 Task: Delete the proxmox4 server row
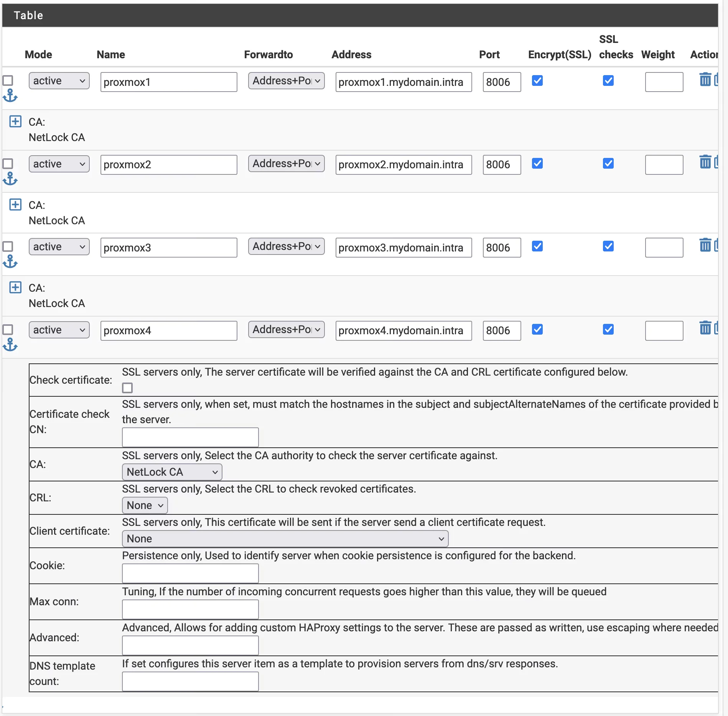(705, 328)
